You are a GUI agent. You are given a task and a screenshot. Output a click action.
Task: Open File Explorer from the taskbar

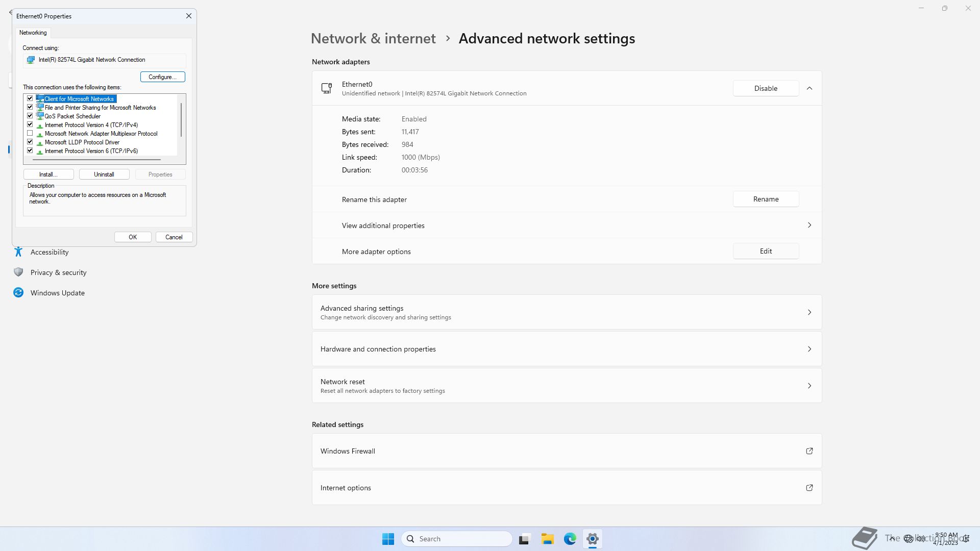(548, 539)
